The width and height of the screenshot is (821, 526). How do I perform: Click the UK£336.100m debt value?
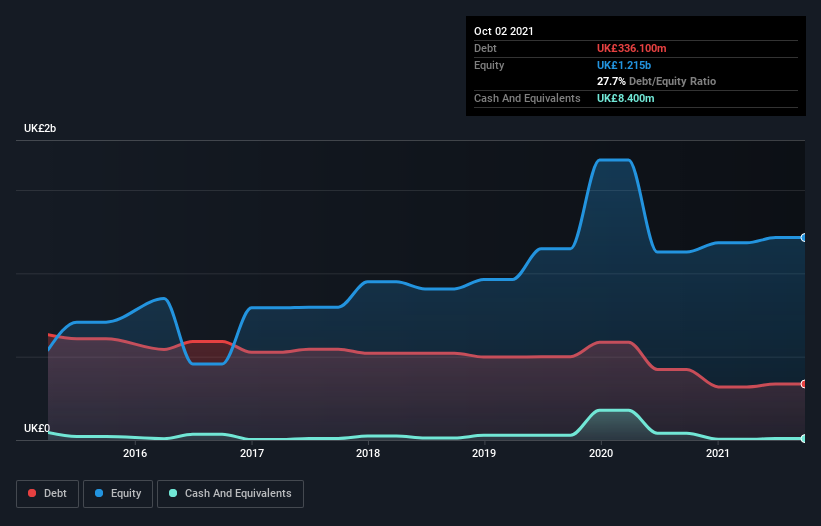click(631, 48)
